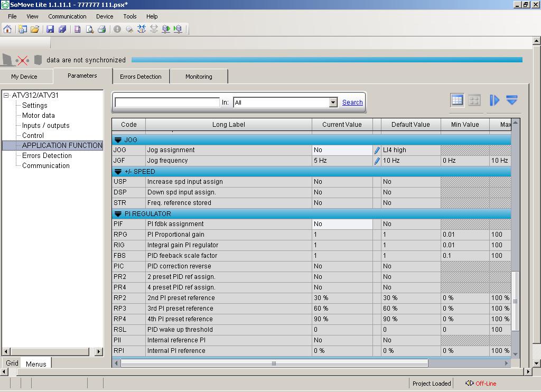Click the Min Value column header
Screen dimensions: 541x392
pos(465,125)
